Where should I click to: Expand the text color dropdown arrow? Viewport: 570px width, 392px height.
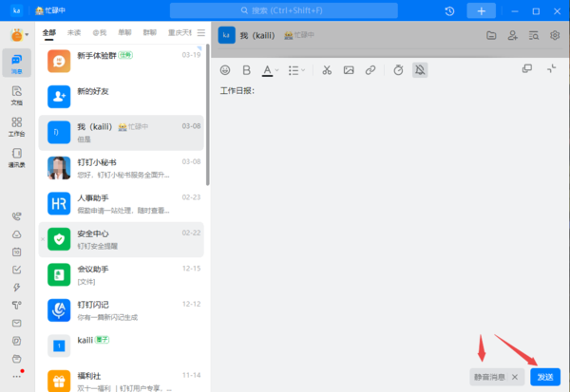coord(278,70)
